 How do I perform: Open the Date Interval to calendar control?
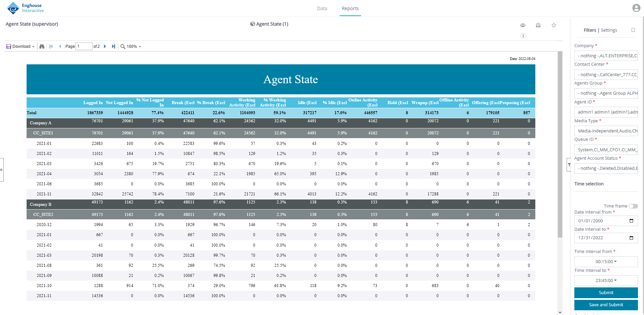[x=632, y=238]
